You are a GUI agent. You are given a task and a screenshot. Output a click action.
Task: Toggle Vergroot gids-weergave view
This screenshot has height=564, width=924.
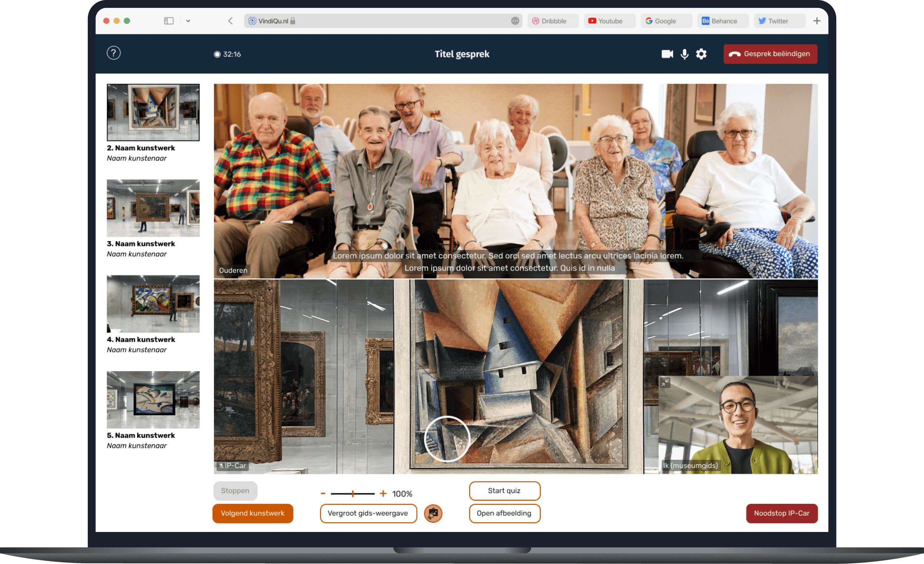coord(368,513)
